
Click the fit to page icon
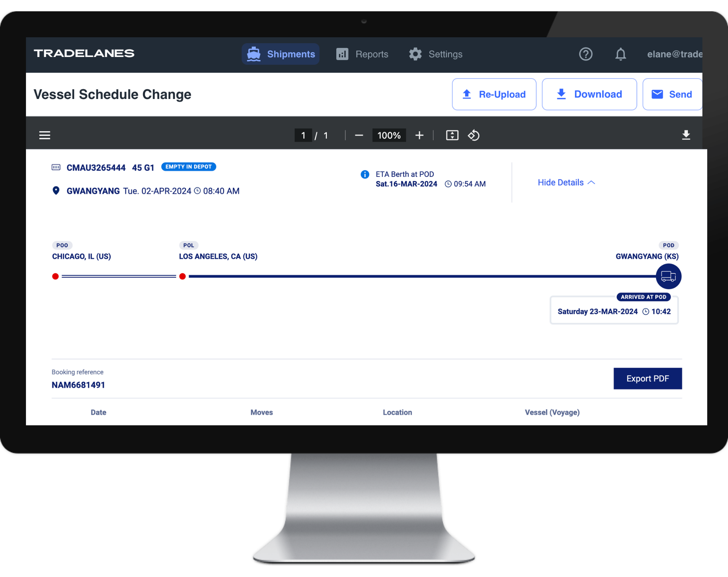tap(452, 136)
